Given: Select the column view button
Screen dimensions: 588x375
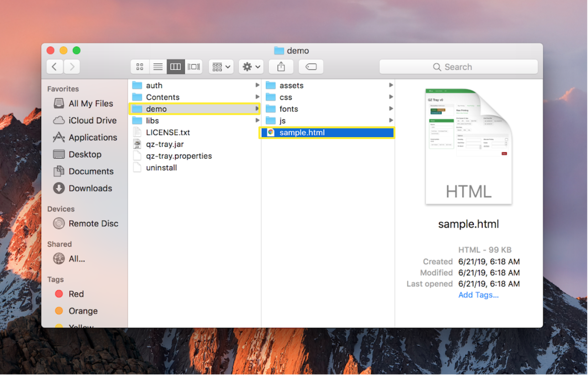Looking at the screenshot, I should pos(176,67).
